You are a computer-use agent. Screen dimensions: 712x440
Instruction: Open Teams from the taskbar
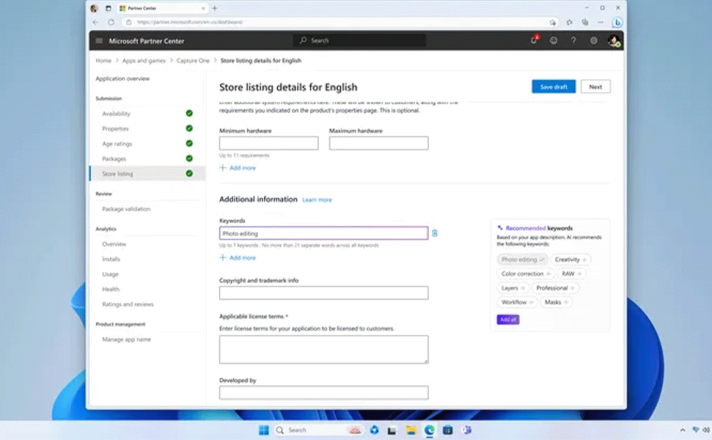[x=466, y=430]
